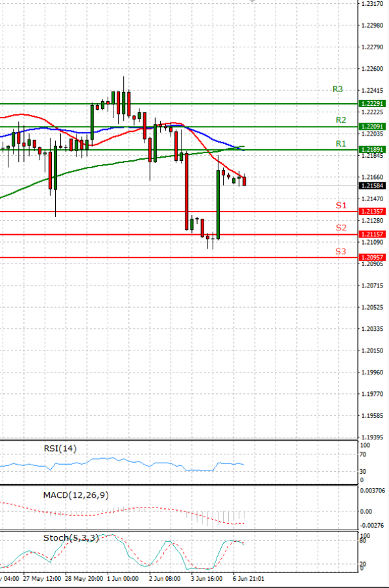Click the S2 support label
This screenshot has width=389, height=588.
341,228
